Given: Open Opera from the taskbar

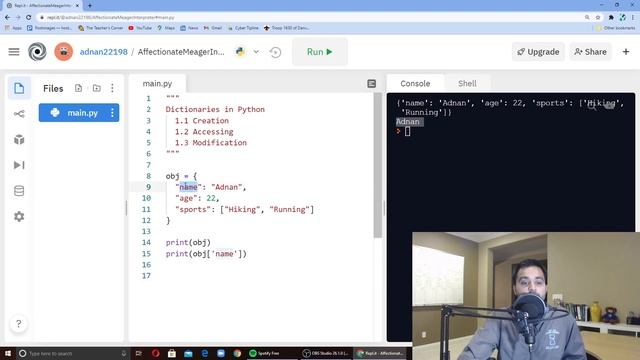Looking at the screenshot, I should (156, 353).
